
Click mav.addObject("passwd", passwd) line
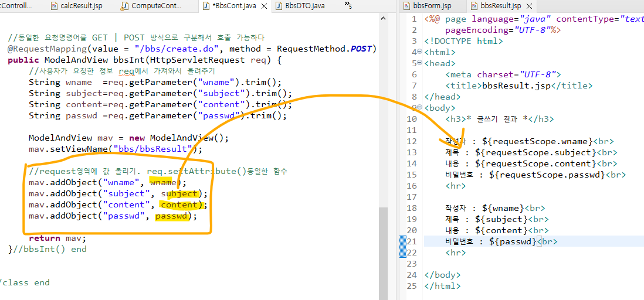pos(113,216)
